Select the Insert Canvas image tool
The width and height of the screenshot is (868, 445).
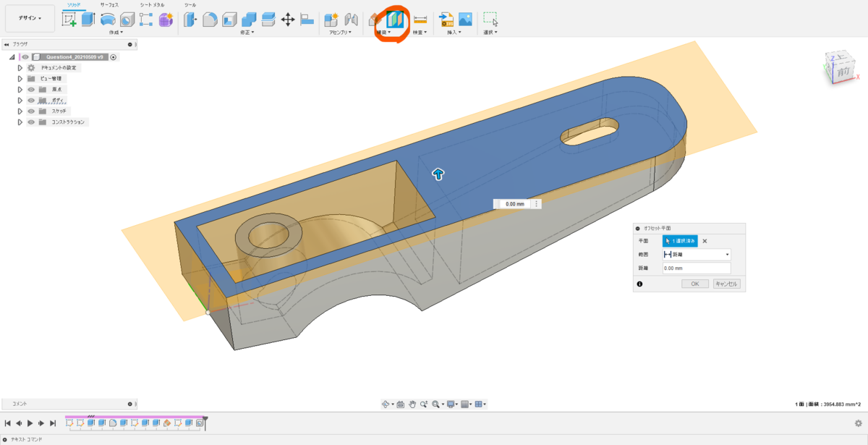pos(465,20)
